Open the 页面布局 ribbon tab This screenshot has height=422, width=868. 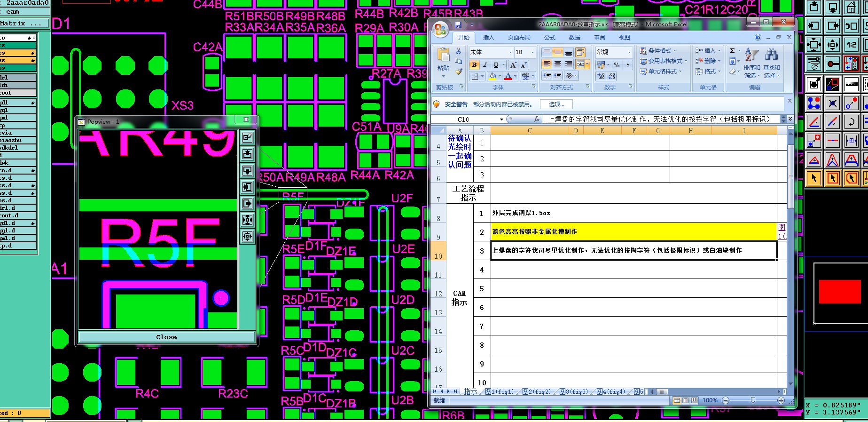pos(519,38)
